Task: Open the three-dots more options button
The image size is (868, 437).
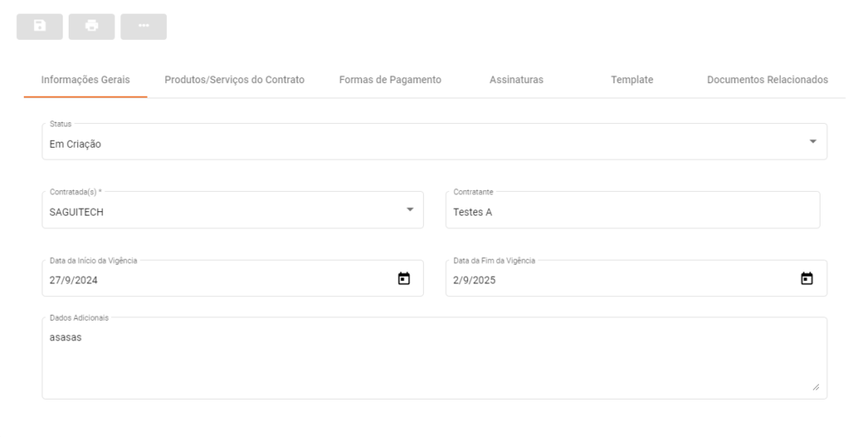Action: (143, 26)
